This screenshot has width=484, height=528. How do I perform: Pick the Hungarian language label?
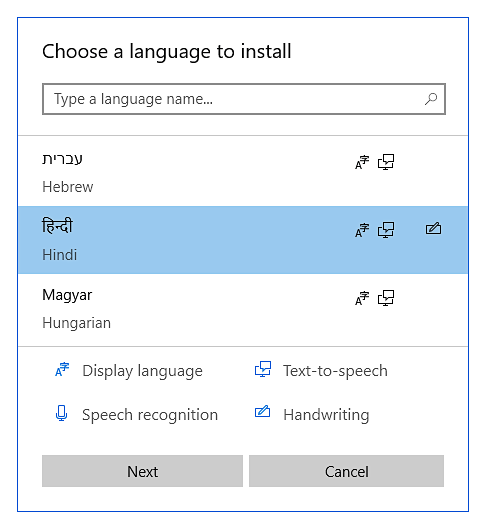pyautogui.click(x=76, y=323)
